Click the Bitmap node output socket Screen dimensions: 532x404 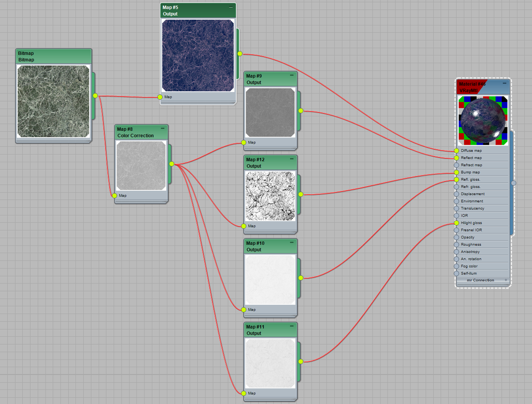[x=95, y=95]
